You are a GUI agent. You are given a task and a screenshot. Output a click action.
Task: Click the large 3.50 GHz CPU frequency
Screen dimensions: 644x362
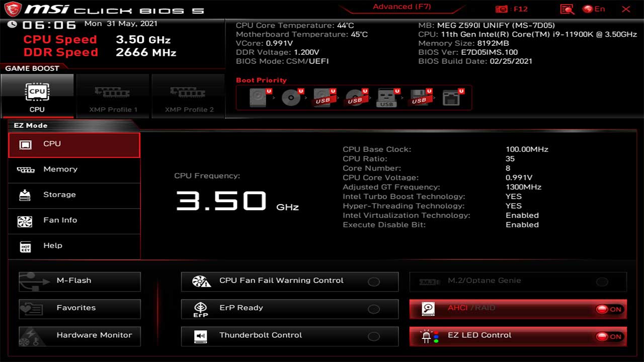(237, 201)
